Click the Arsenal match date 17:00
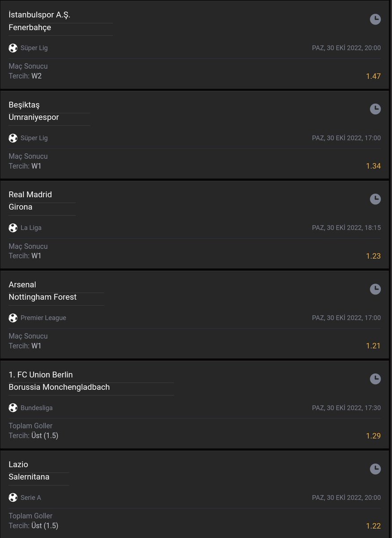 tap(346, 318)
